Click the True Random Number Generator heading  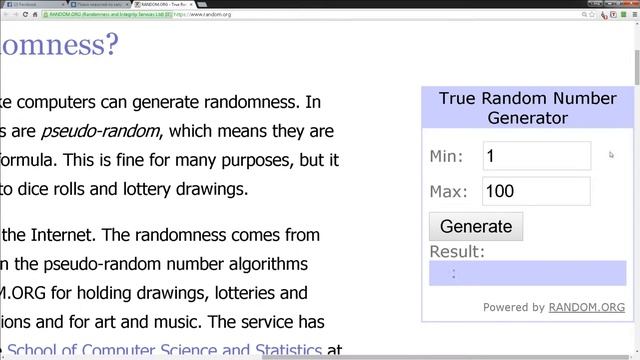(x=527, y=108)
